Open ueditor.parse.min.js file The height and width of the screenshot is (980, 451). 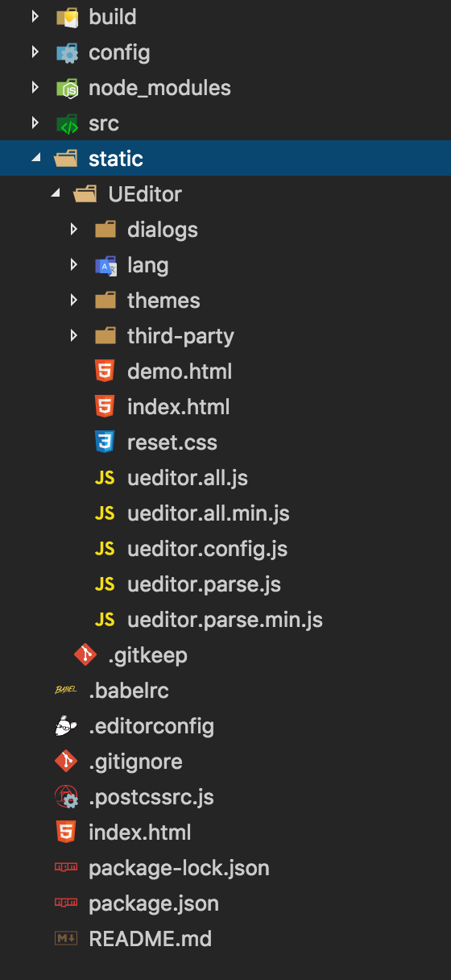pyautogui.click(x=225, y=620)
